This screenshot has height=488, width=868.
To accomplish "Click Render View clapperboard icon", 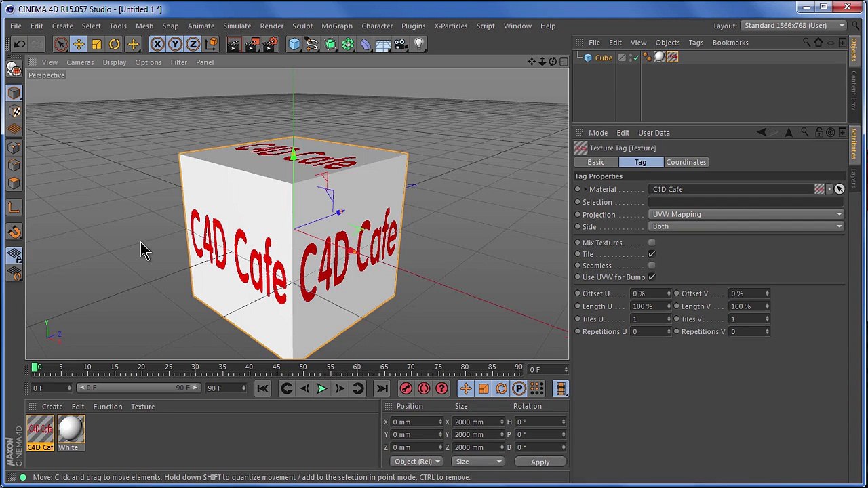I will [x=233, y=44].
